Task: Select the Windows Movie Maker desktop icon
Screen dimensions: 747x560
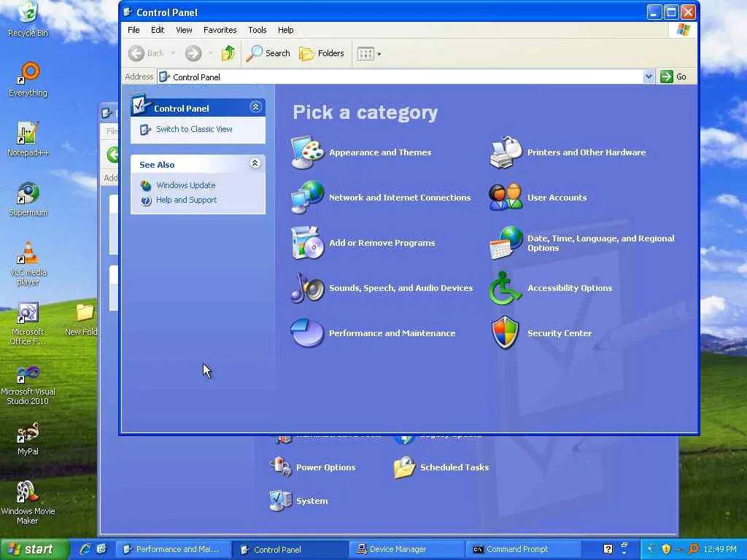Action: click(28, 502)
